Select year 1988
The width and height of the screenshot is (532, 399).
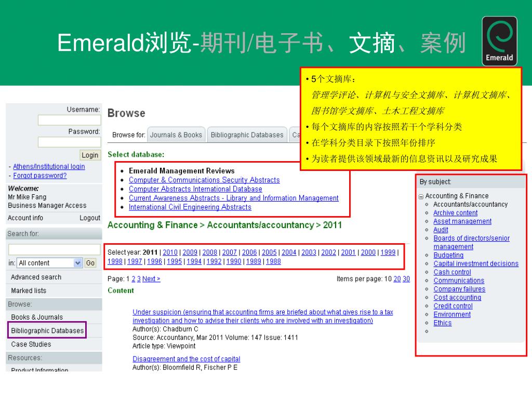click(x=273, y=262)
